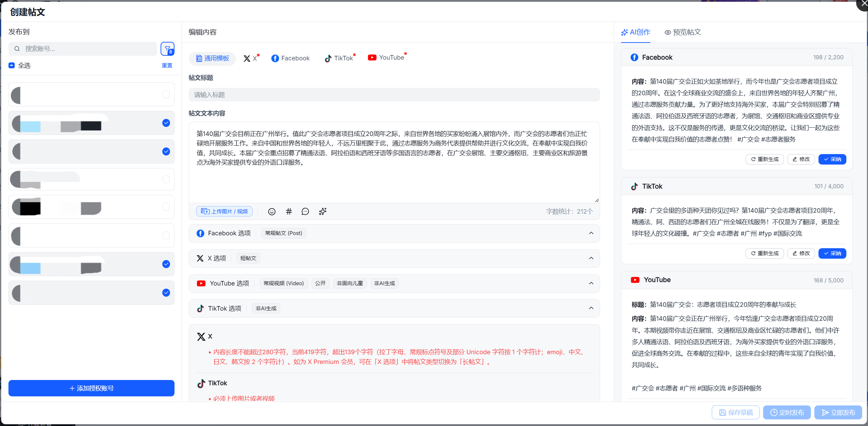Click 立即发布 to publish now
The width and height of the screenshot is (868, 426).
[x=838, y=412]
